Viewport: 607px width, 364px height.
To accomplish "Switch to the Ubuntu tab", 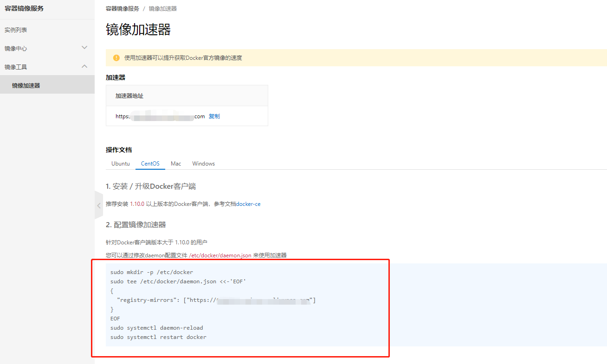I will (120, 163).
